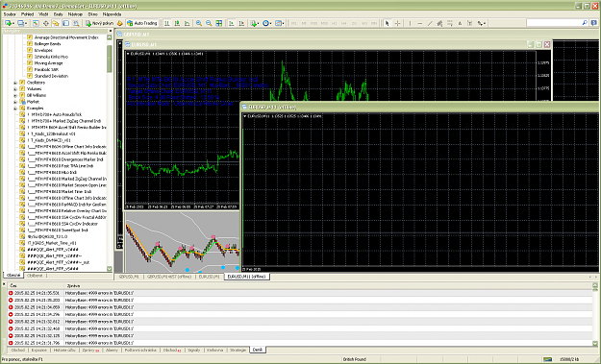The image size is (601, 364).
Task: Click the Navigator panel vertical scrollbar
Action: (x=110, y=153)
